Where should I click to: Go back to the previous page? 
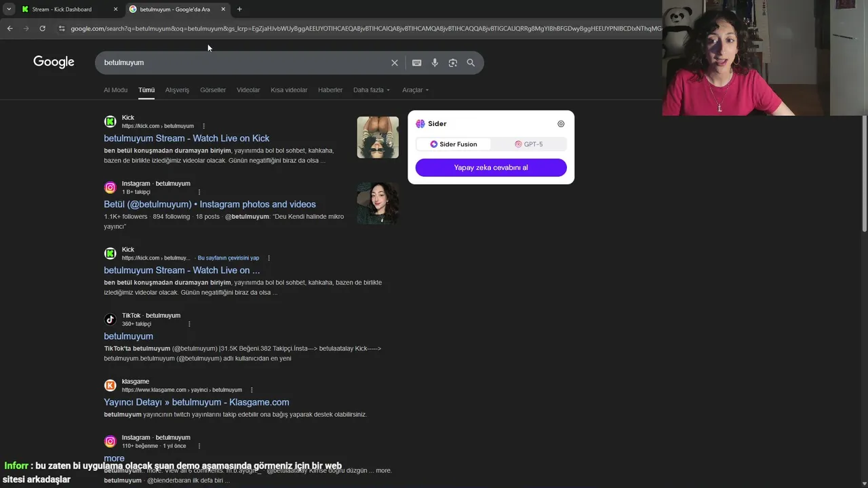[x=9, y=28]
